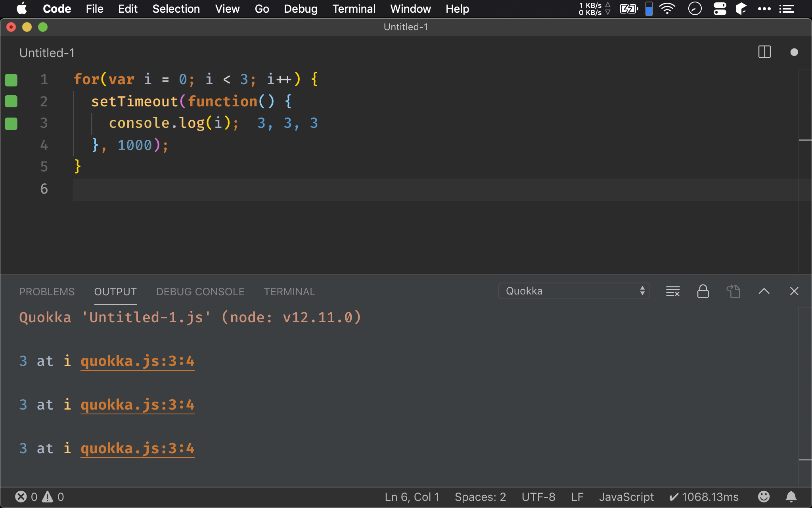Change the Spaces: 2 indentation setting
Viewport: 812px width, 508px height.
point(480,496)
